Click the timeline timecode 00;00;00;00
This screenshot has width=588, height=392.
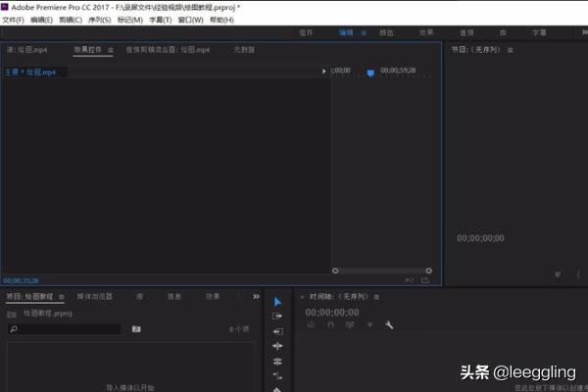click(332, 312)
